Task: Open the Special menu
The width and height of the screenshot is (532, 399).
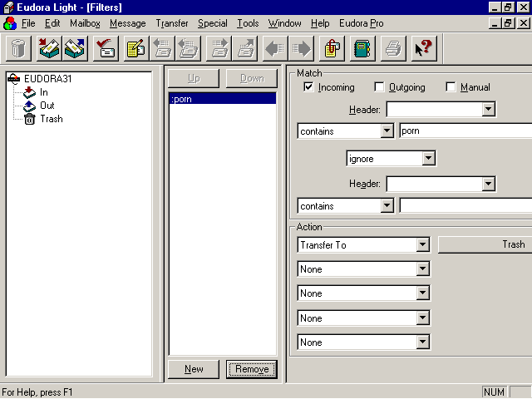Action: click(213, 23)
